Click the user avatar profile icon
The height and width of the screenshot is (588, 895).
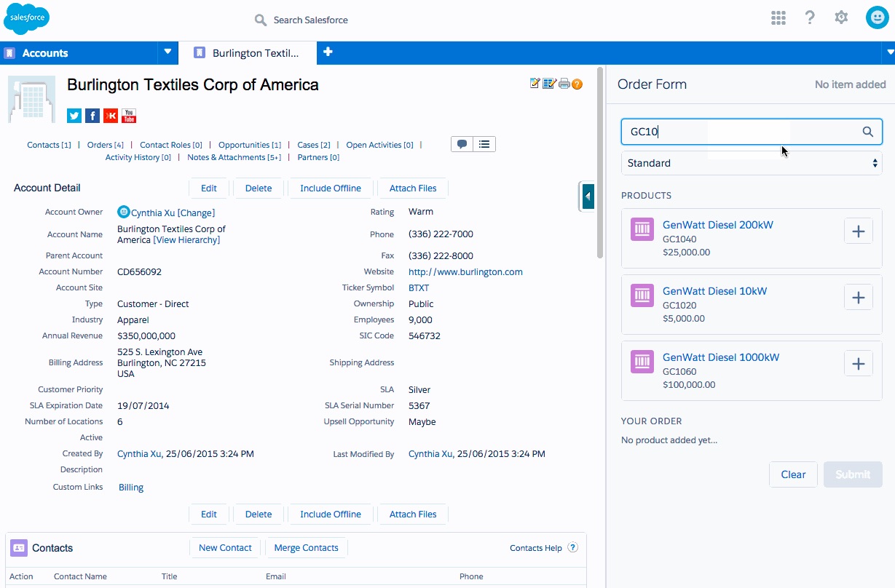click(877, 18)
